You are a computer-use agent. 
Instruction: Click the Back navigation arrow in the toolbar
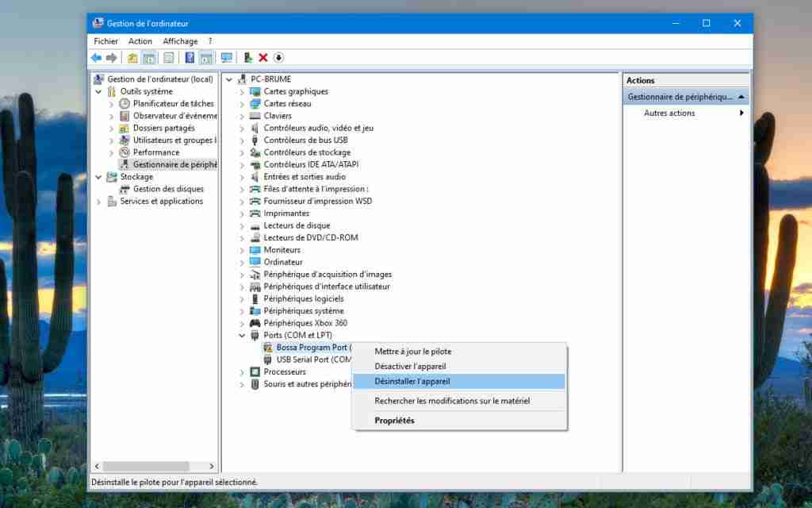click(x=95, y=57)
